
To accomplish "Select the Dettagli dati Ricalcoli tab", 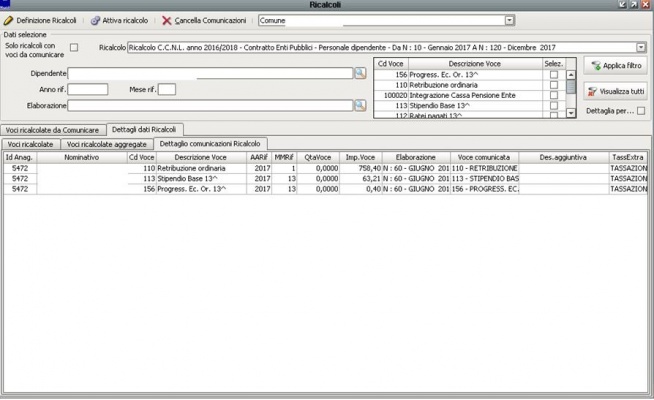I will point(144,129).
